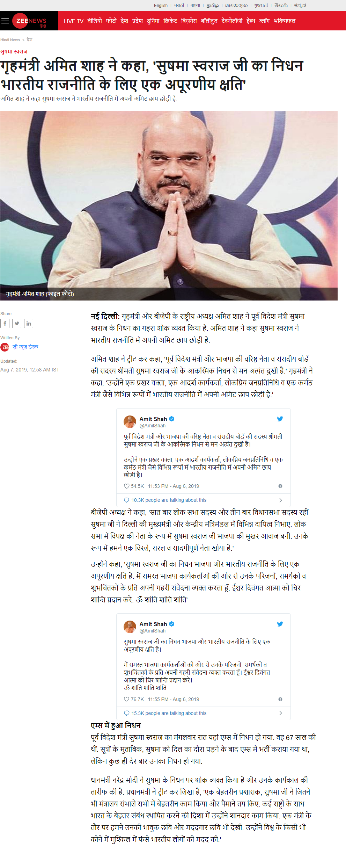This screenshot has height=868, width=346.
Task: Switch site language to English
Action: pos(161,6)
